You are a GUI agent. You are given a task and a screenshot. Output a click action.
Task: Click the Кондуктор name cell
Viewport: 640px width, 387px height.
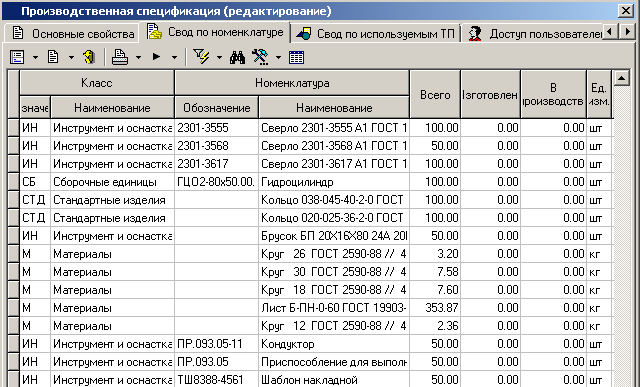point(334,344)
